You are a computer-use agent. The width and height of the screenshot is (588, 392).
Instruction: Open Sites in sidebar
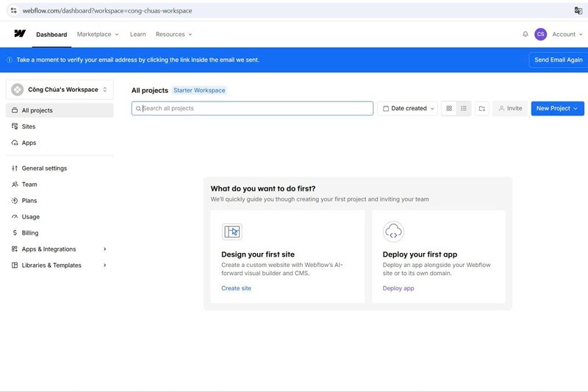pos(60,126)
